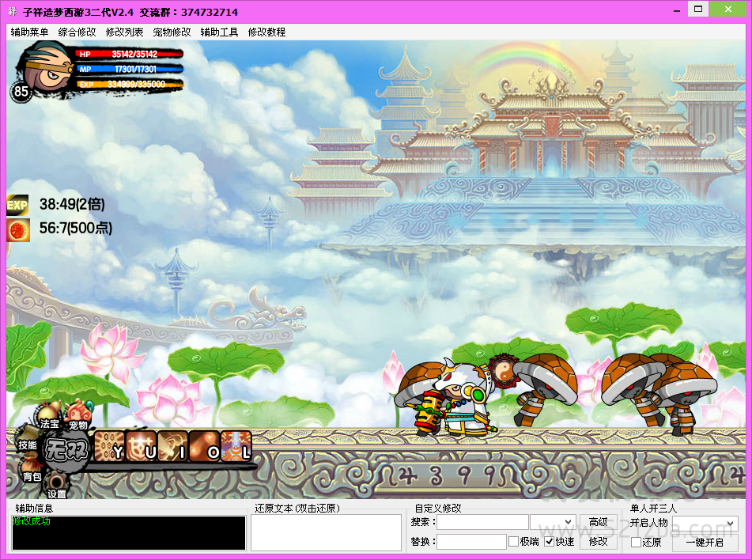Click the red HP bar

[130, 55]
